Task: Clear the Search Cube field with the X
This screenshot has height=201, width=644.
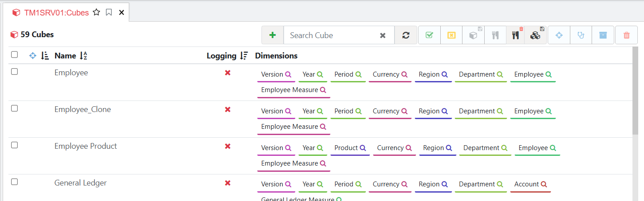Action: tap(383, 35)
